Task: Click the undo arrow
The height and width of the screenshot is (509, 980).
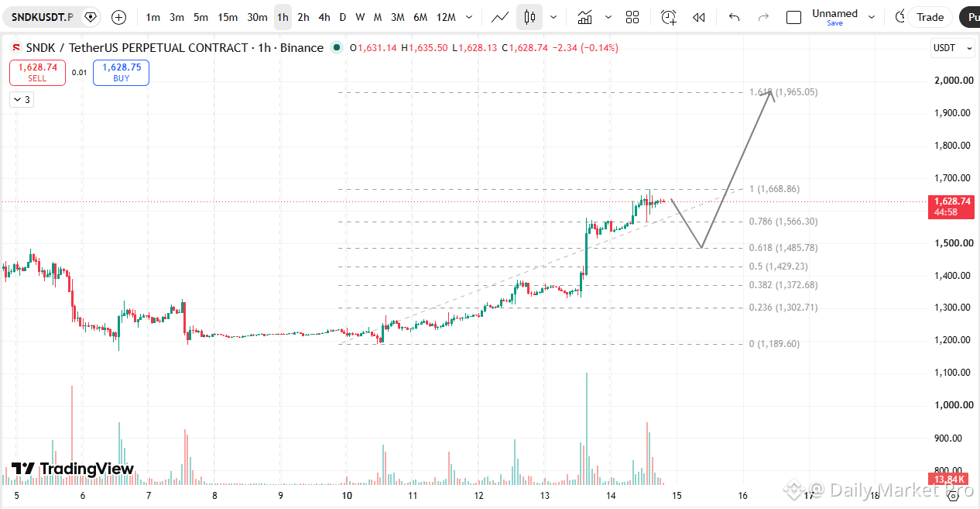Action: 735,17
